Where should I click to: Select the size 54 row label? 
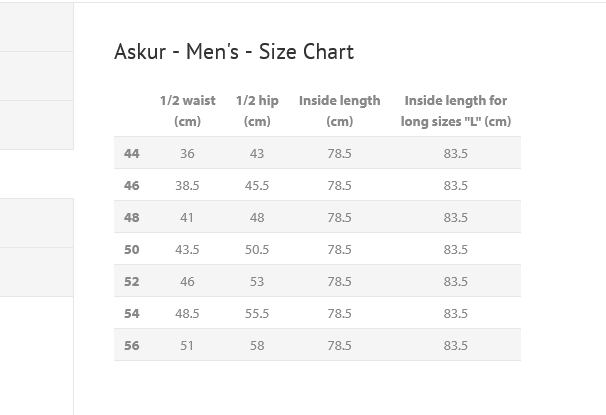(132, 313)
